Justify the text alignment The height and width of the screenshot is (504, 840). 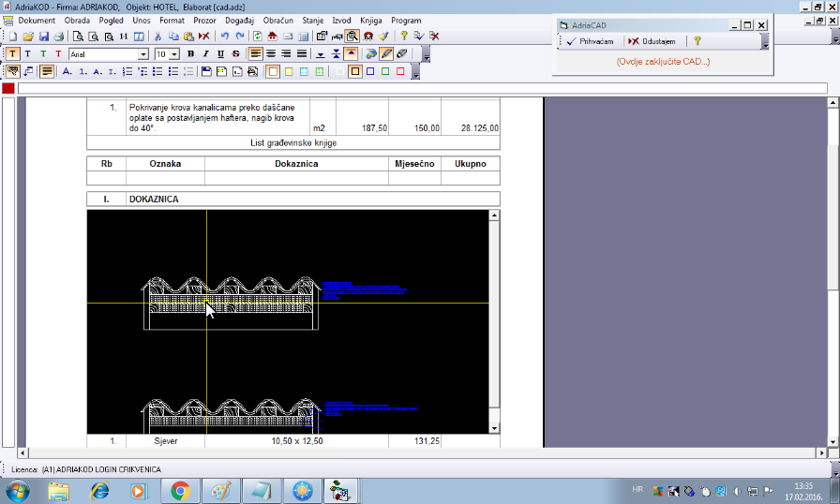(302, 54)
